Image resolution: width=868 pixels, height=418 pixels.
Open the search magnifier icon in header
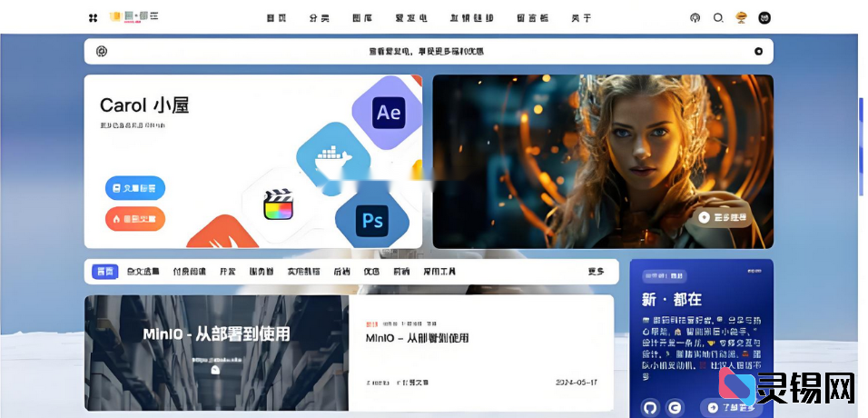718,17
